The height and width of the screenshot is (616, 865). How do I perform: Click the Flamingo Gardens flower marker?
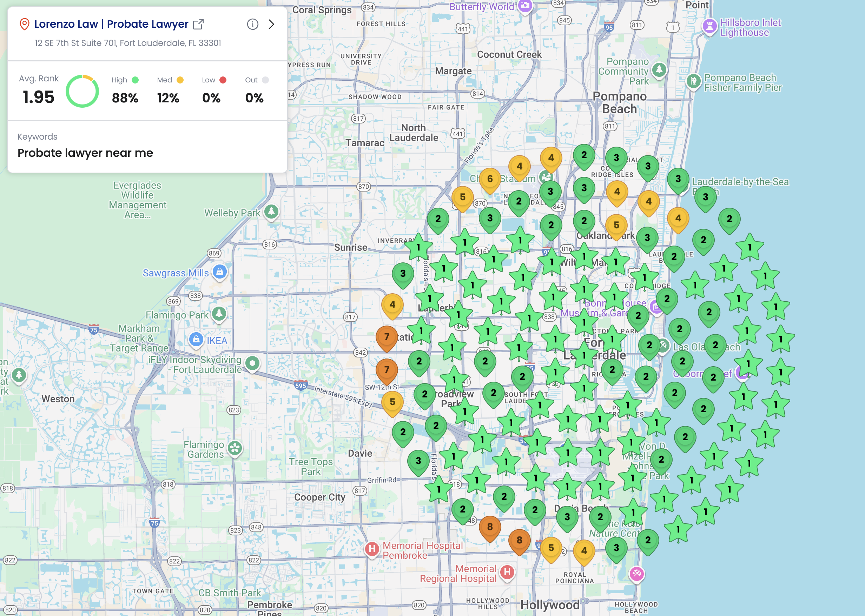235,449
